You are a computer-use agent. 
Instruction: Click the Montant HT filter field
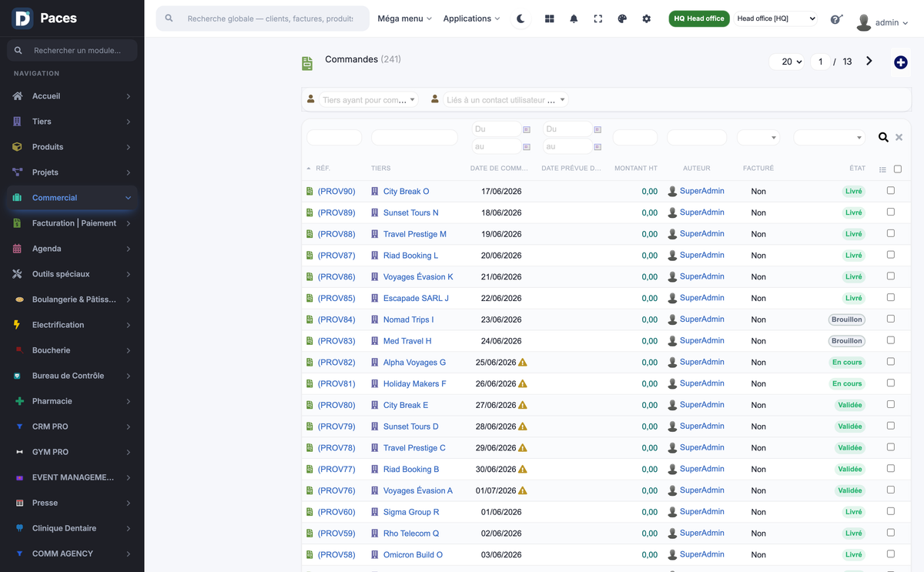[635, 138]
